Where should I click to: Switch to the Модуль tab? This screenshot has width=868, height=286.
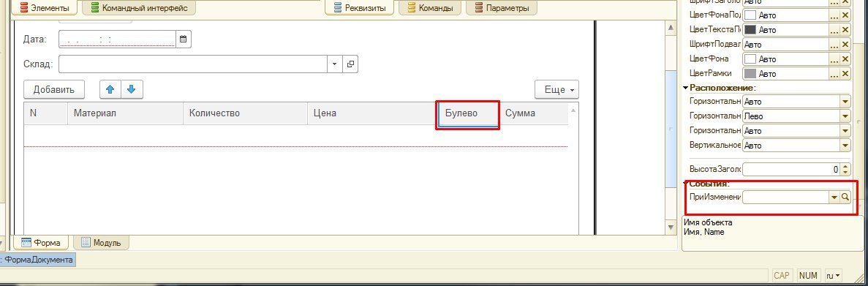point(102,242)
